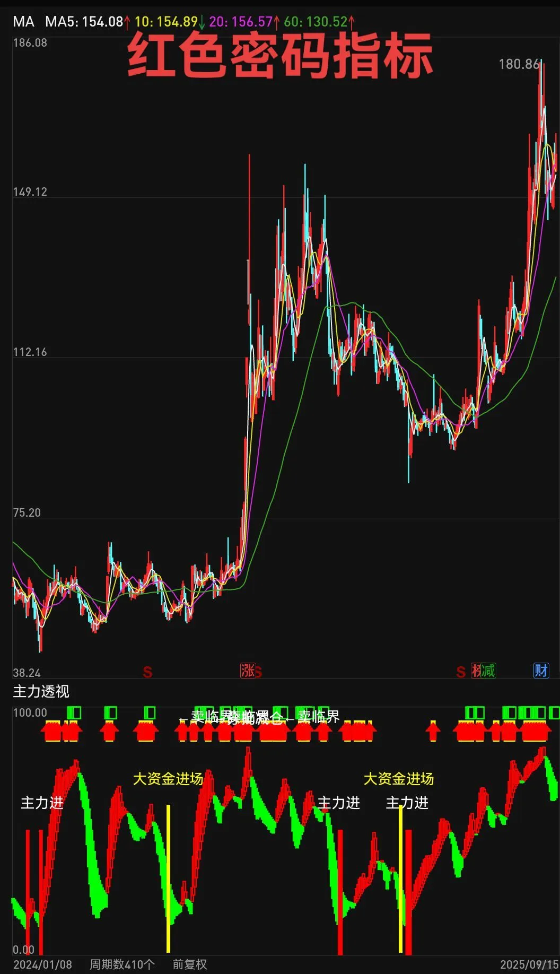Viewport: 560px width, 974px height.
Task: Toggle the 前复权 adjustment setting
Action: click(190, 964)
